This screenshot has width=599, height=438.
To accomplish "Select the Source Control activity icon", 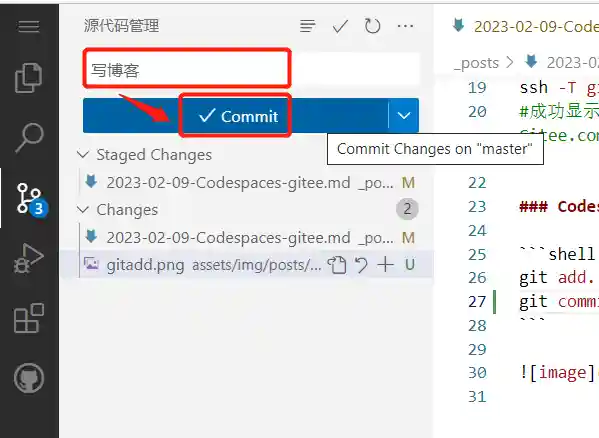I will point(32,199).
